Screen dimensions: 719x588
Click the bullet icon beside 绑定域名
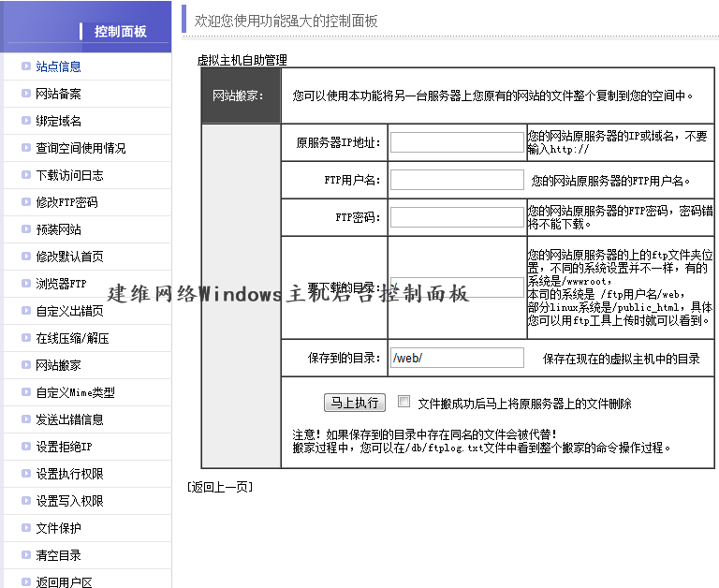[26, 120]
